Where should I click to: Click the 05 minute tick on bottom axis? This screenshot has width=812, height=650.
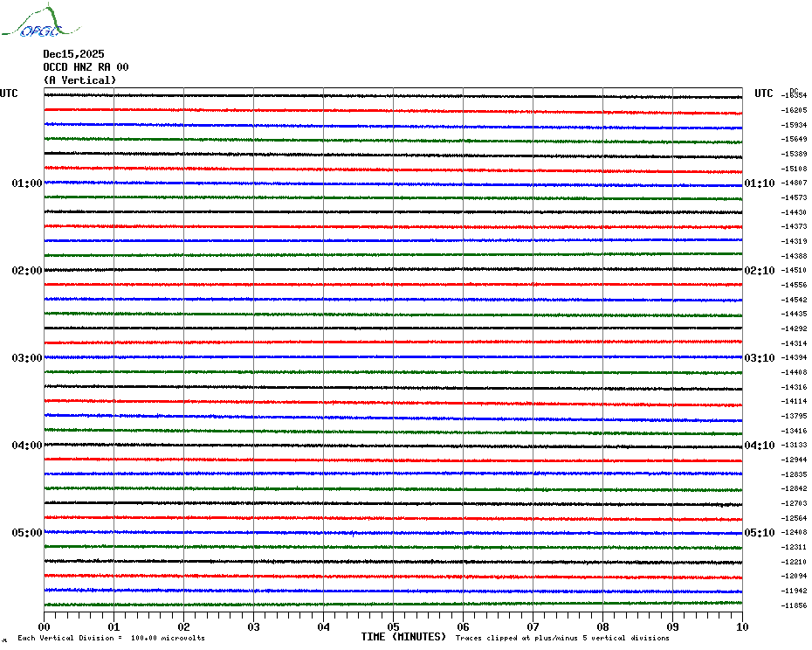(393, 626)
